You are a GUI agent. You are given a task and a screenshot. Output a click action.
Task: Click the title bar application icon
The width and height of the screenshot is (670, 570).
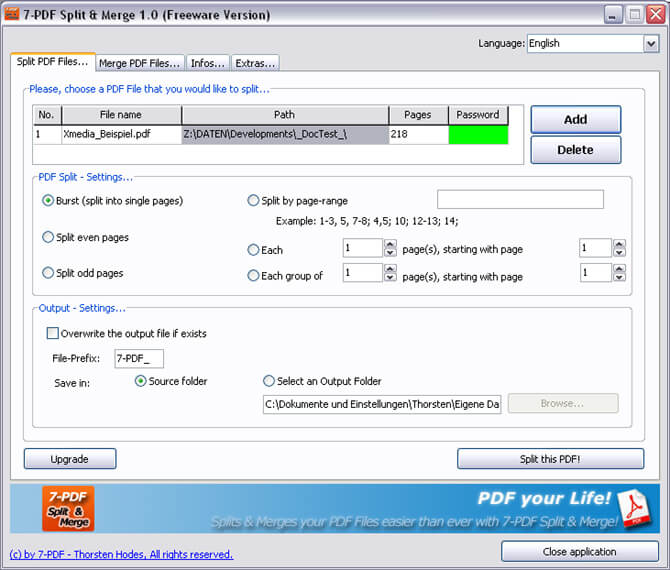point(13,15)
